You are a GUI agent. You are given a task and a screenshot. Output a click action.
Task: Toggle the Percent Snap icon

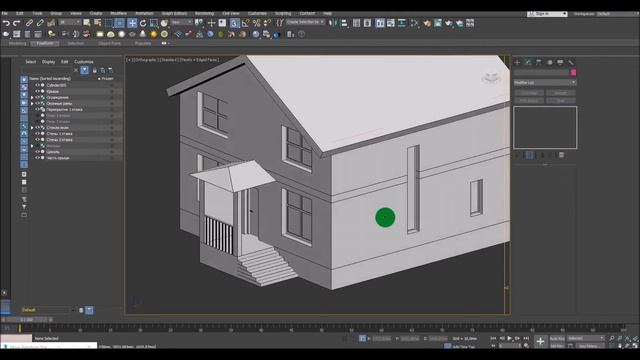(256, 23)
